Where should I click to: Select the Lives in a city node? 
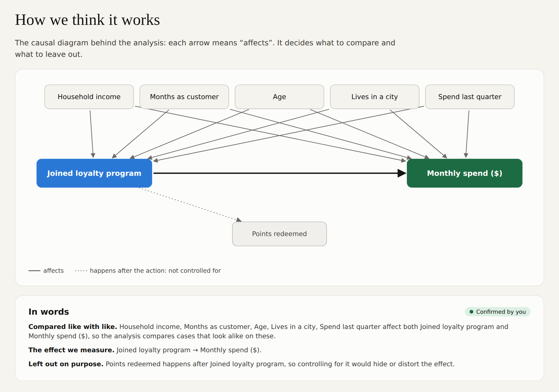(x=375, y=97)
